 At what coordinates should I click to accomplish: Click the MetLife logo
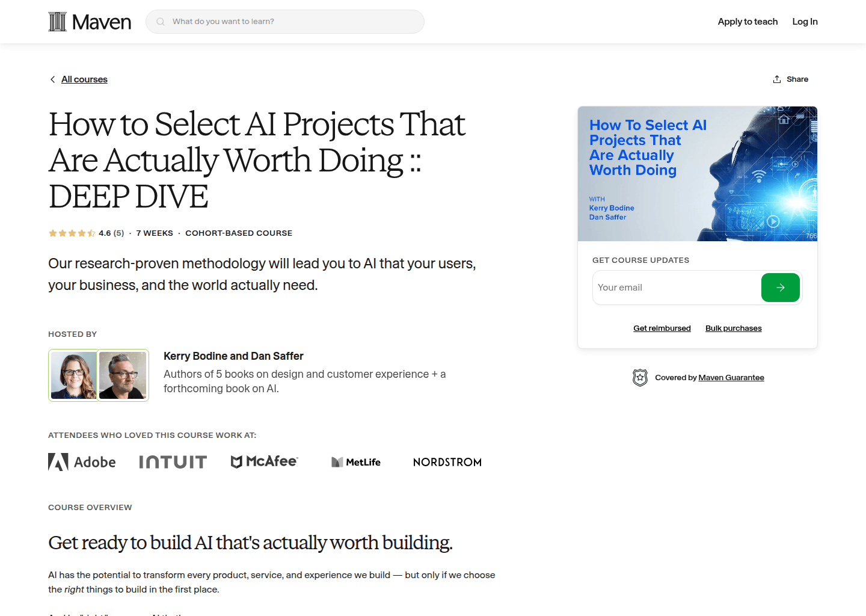pos(355,461)
